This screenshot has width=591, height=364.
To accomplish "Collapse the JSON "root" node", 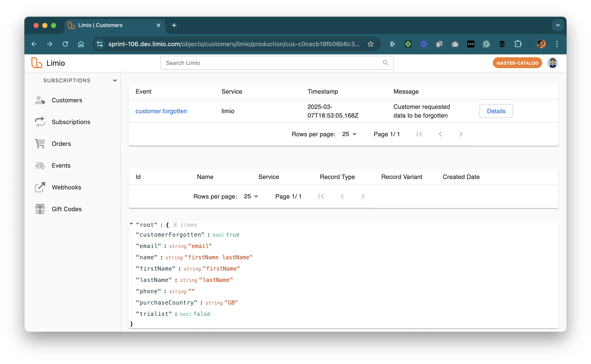I will tap(132, 224).
